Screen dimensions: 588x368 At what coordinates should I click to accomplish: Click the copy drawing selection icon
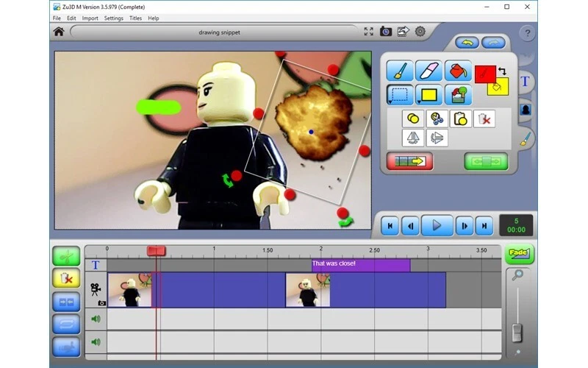(x=413, y=119)
